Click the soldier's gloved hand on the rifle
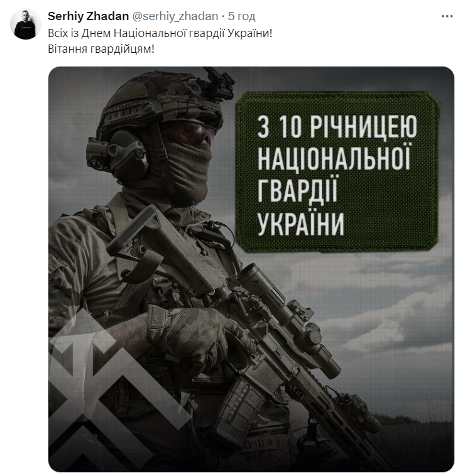Image resolution: width=465 pixels, height=476 pixels. 194,337
